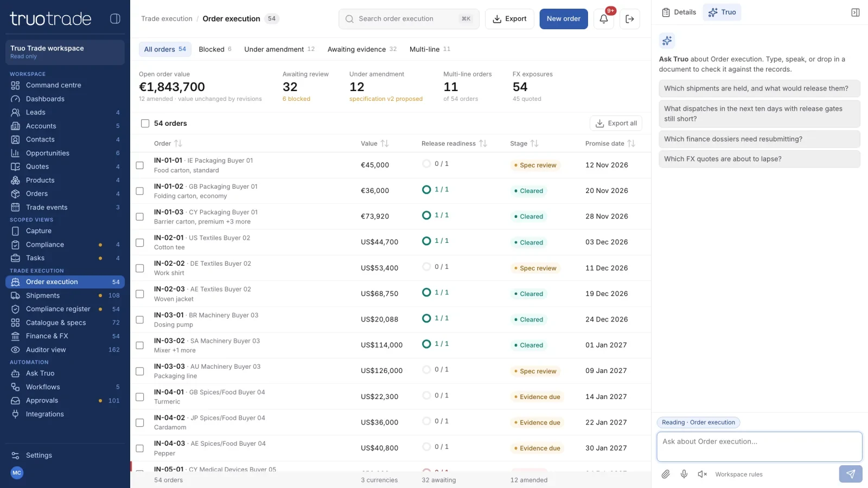Open the Leads sidebar item

coord(65,112)
